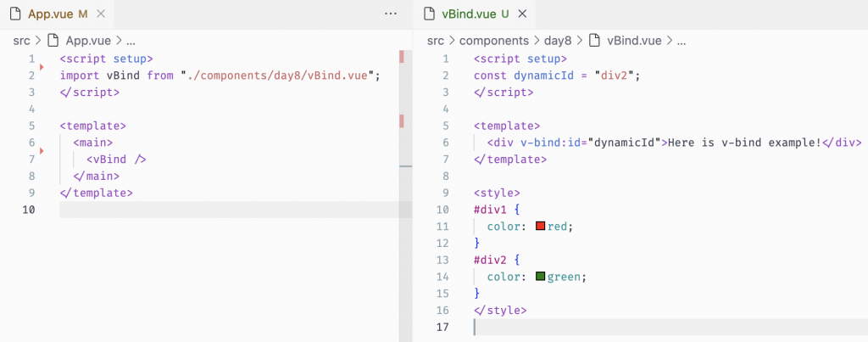
Task: Click the <template> tag in vBind.vue
Action: tap(507, 126)
